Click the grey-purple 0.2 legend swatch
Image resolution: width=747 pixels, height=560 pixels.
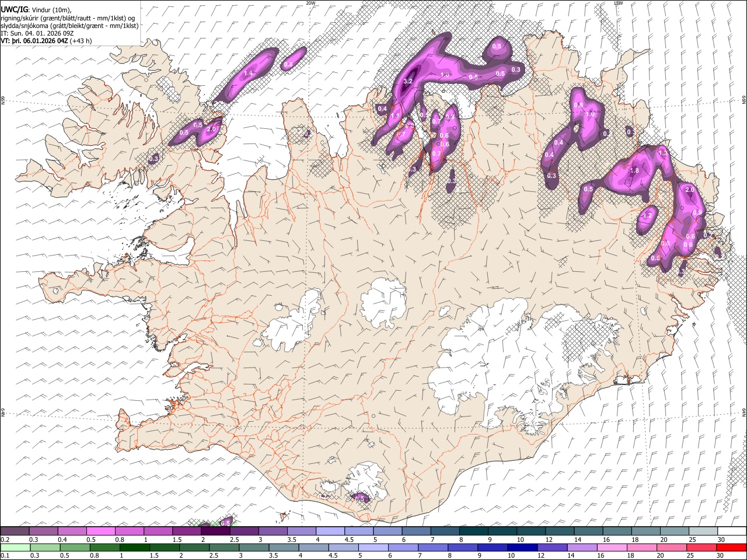click(15, 531)
